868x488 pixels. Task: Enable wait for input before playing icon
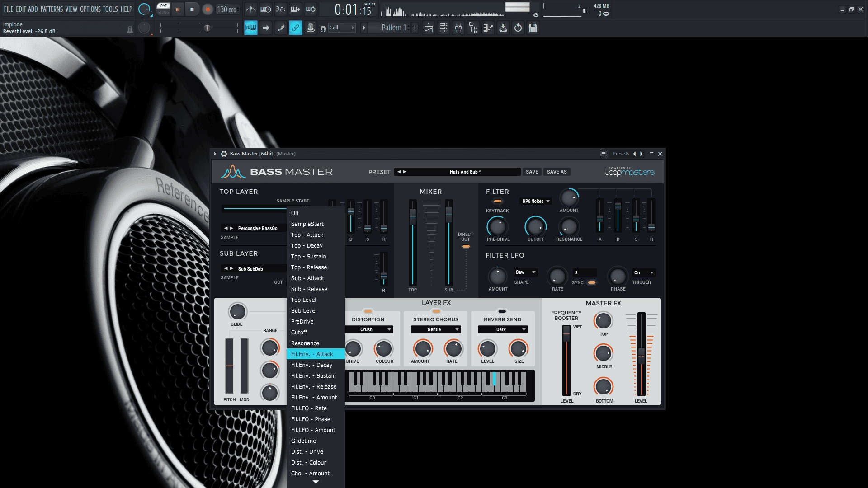(x=266, y=9)
